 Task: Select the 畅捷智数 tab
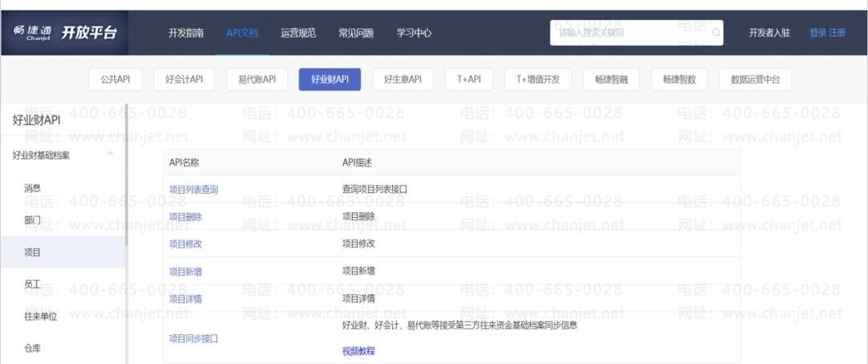point(679,79)
